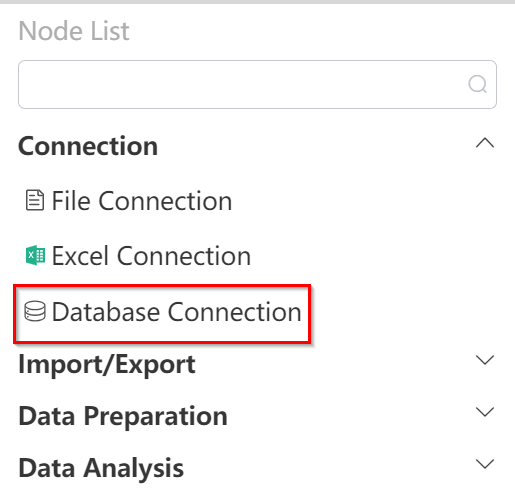Select the File Connection node label
This screenshot has width=515, height=498.
pos(142,201)
